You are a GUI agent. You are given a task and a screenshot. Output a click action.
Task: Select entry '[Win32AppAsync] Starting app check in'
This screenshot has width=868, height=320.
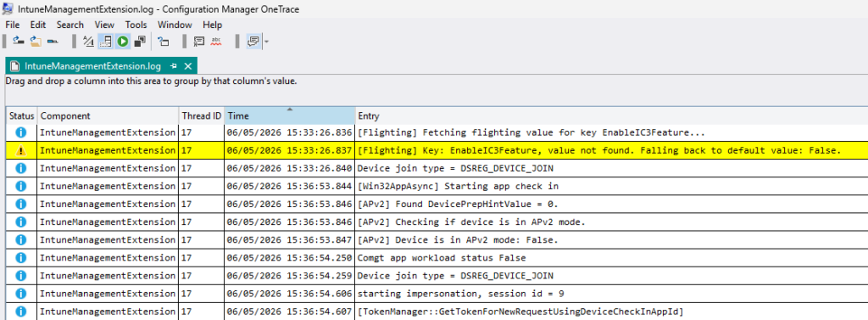(459, 187)
